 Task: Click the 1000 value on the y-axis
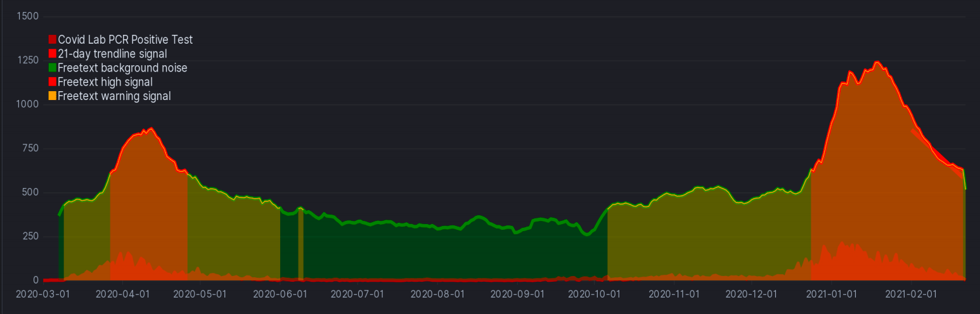(27, 104)
